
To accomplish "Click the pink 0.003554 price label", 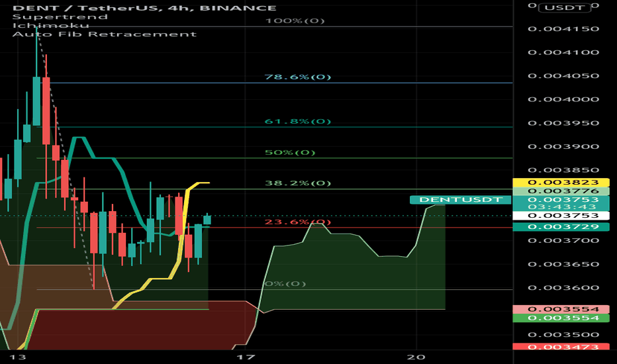I will (561, 309).
